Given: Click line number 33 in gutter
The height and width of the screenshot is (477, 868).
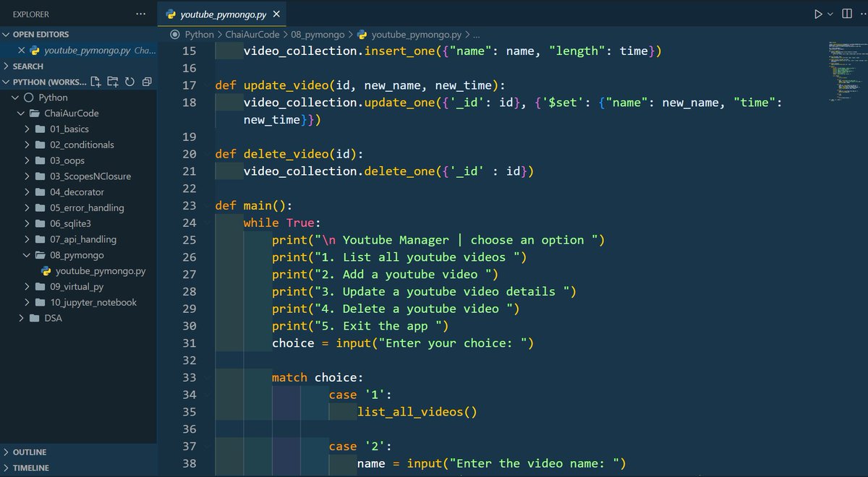Looking at the screenshot, I should [x=189, y=377].
